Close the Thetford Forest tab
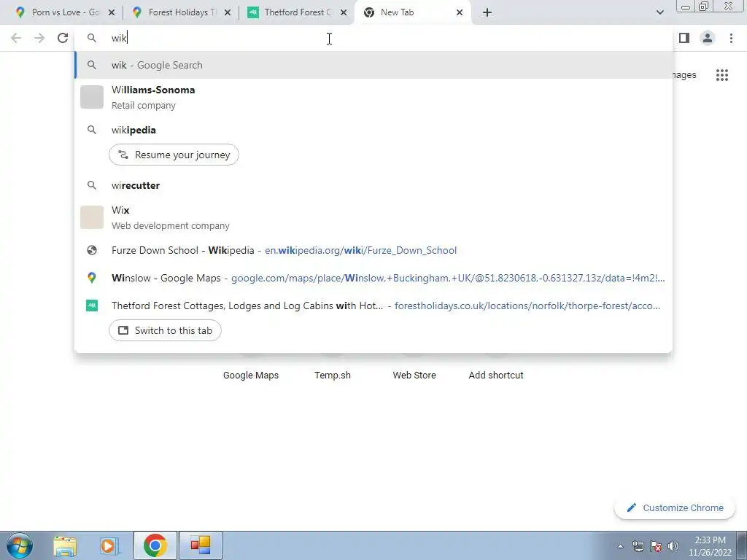 (x=344, y=12)
